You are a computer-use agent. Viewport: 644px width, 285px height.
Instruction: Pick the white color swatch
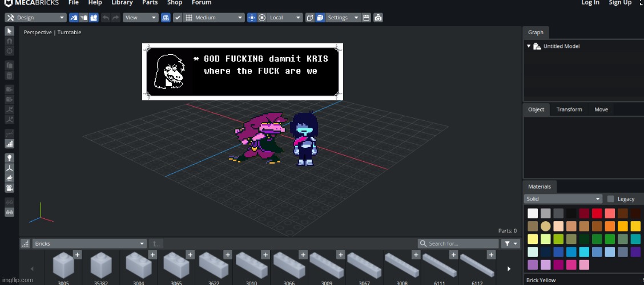click(533, 213)
